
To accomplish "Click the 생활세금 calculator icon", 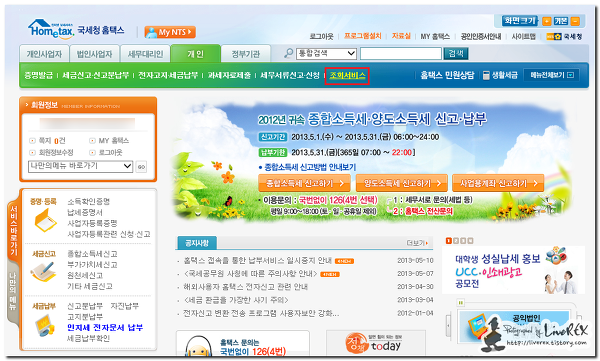I will click(486, 75).
